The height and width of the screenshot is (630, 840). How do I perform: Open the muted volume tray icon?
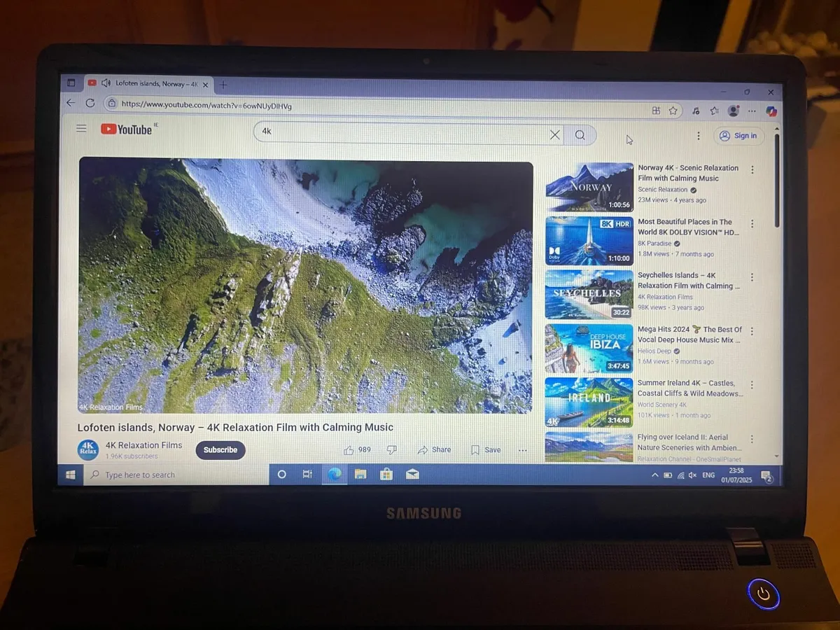692,475
